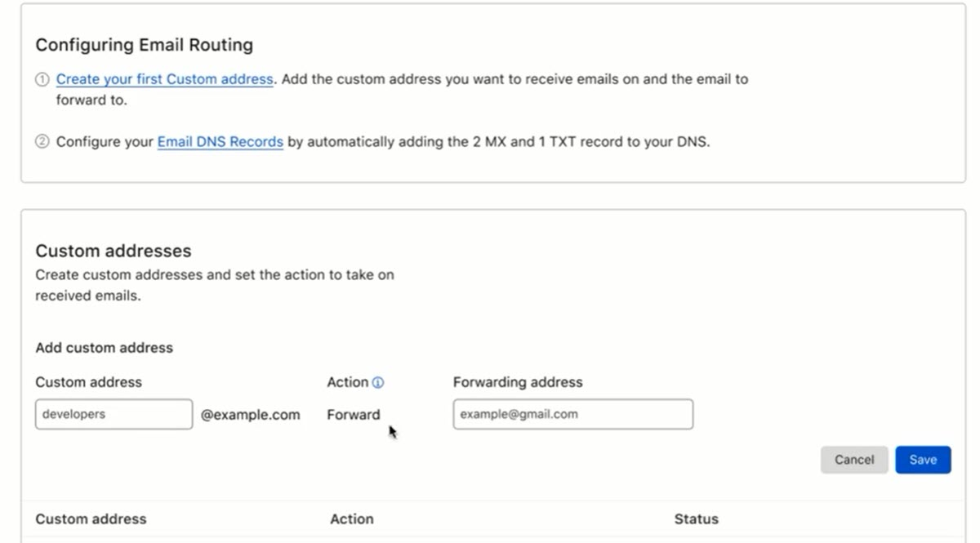Viewport: 980px width, 543px height.
Task: Click the "Add custom address" subheading
Action: click(104, 348)
